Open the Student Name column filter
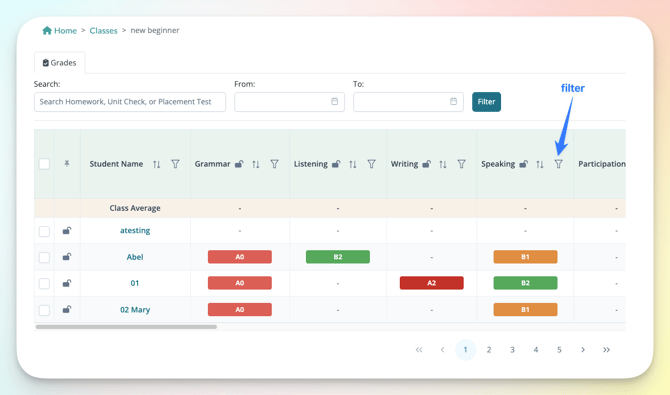 (175, 164)
